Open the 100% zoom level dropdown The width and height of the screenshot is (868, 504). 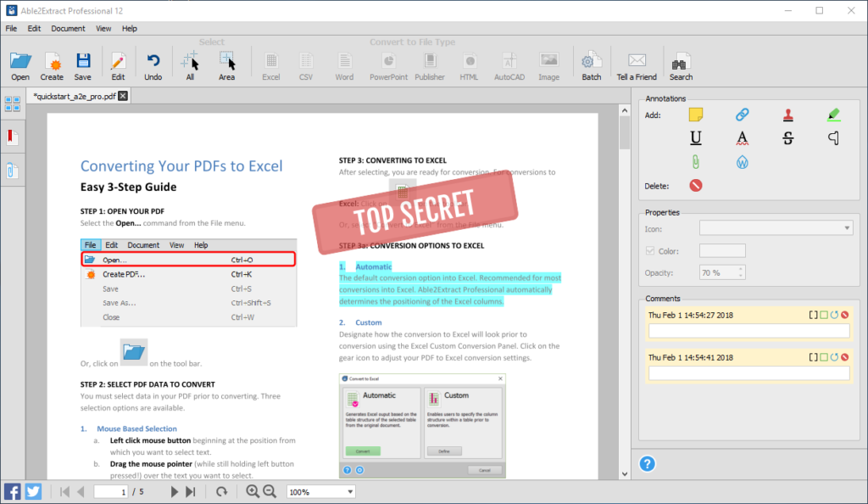(320, 492)
